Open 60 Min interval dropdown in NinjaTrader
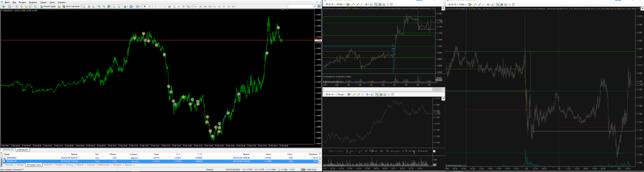The width and height of the screenshot is (644, 172). coord(340,5)
